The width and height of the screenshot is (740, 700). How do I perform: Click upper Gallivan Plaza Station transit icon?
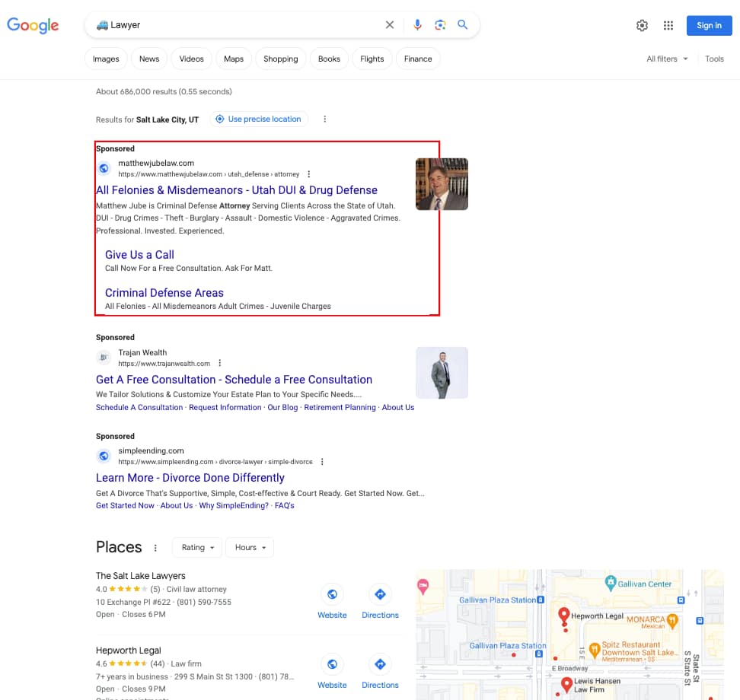point(541,600)
